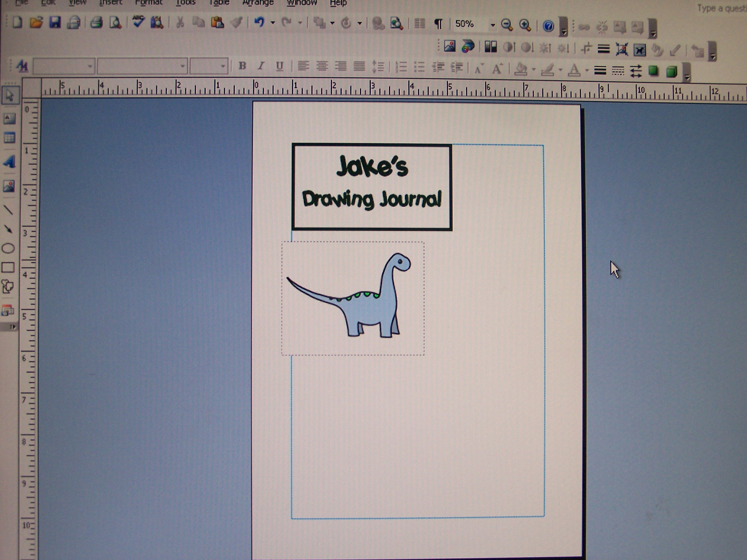Viewport: 747px width, 560px height.
Task: Toggle Underline formatting
Action: coord(279,66)
